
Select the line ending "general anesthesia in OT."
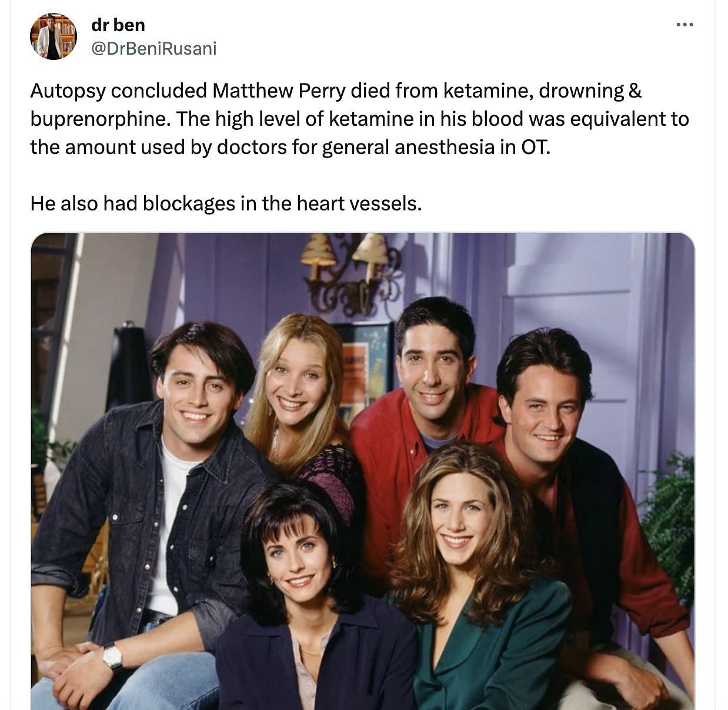[x=290, y=148]
